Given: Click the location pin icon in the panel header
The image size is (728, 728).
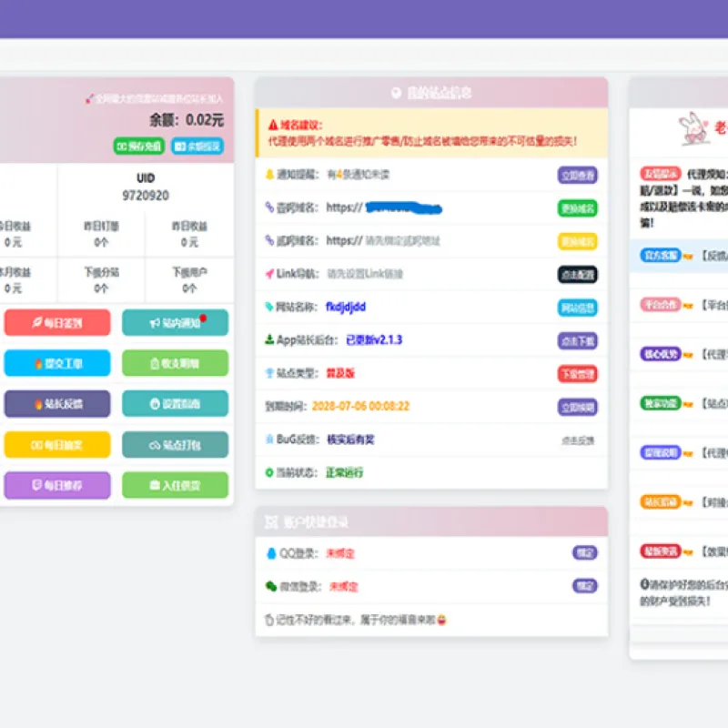Looking at the screenshot, I should 396,94.
